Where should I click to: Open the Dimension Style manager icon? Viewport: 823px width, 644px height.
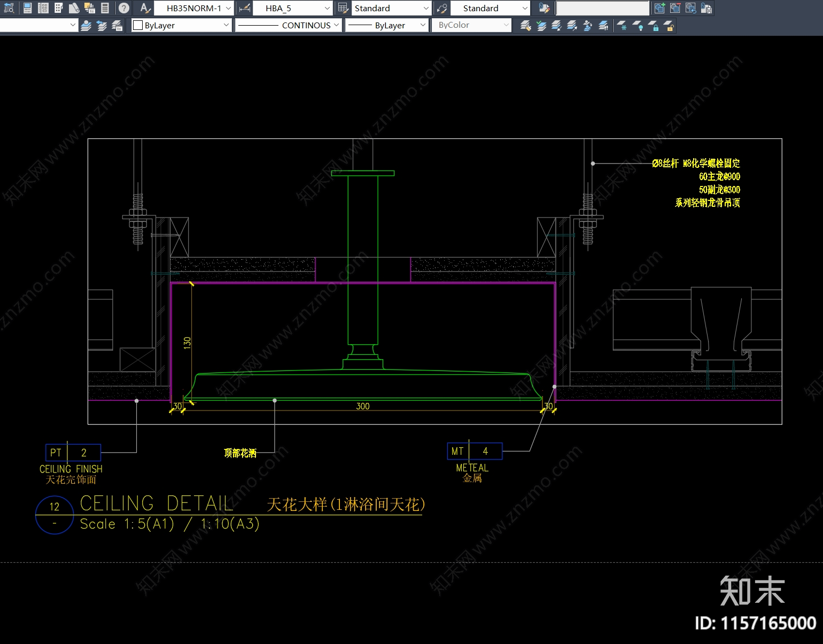(245, 8)
